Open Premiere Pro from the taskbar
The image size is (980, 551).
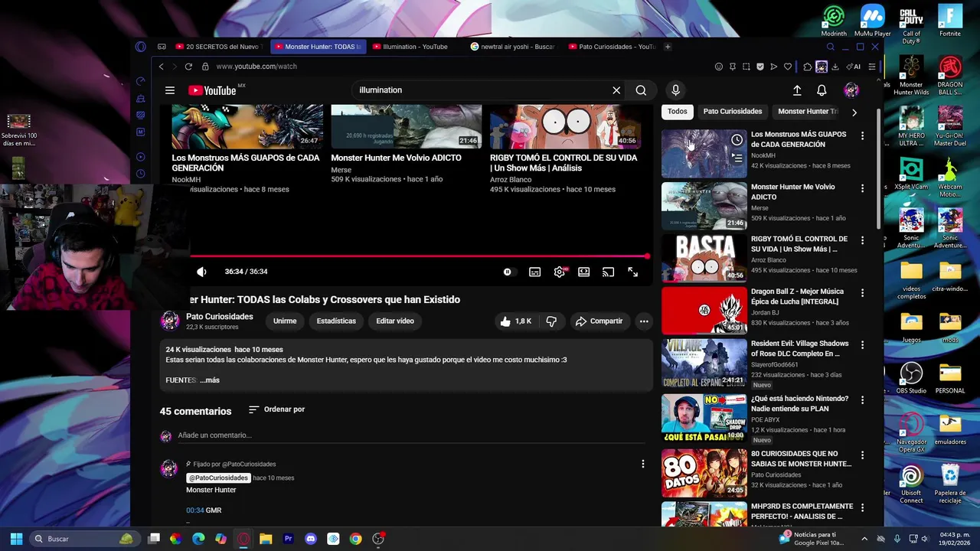pos(289,539)
